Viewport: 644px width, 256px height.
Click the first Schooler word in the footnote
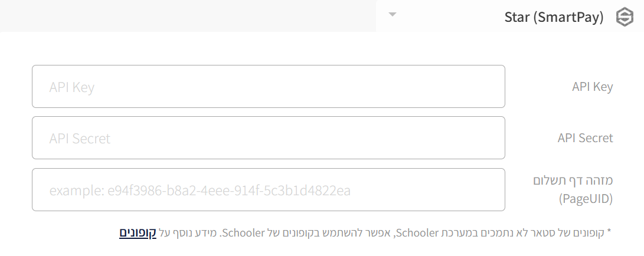(x=417, y=233)
